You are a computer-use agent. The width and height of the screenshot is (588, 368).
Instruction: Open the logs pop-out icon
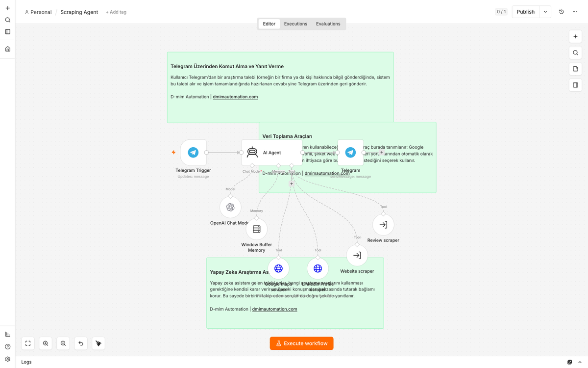tap(569, 362)
